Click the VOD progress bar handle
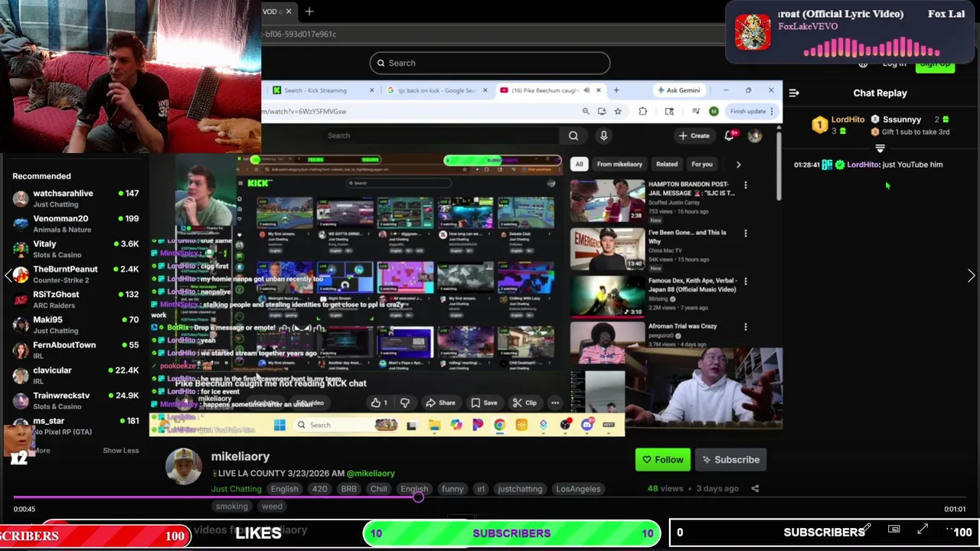The height and width of the screenshot is (551, 980). 418,497
